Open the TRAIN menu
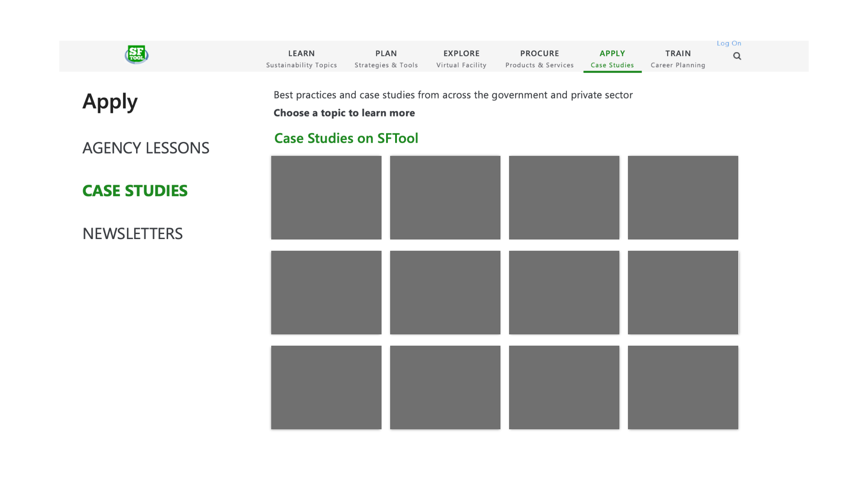 [x=678, y=53]
